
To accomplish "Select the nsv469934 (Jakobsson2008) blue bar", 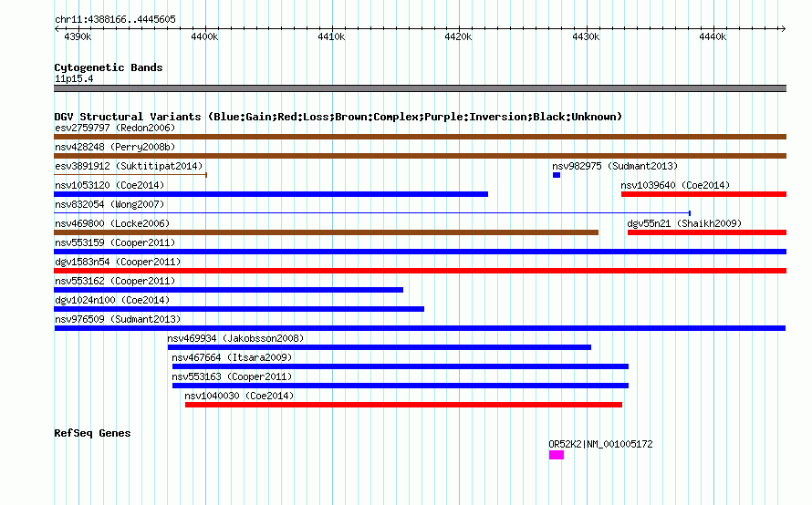I will pos(379,347).
